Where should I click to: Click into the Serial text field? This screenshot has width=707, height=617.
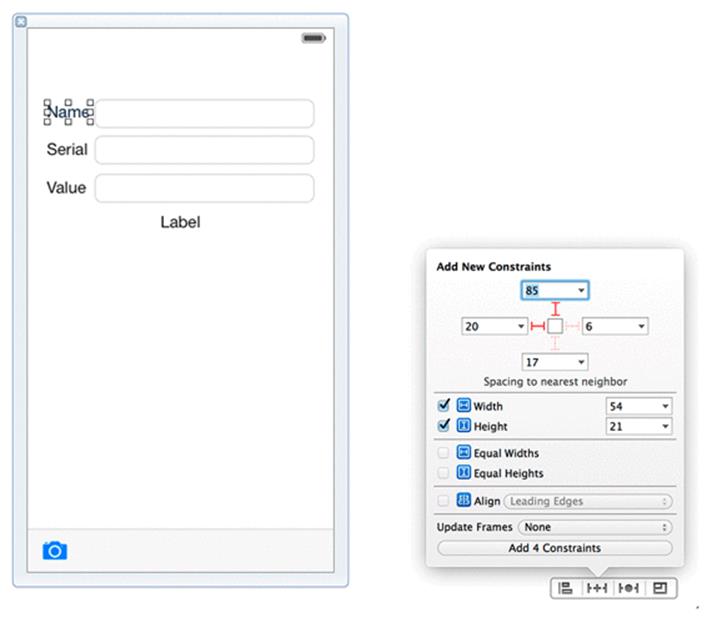click(x=205, y=150)
